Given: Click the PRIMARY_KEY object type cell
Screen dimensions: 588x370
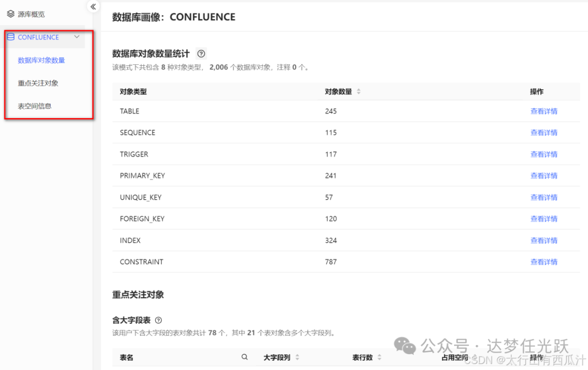Looking at the screenshot, I should 142,175.
